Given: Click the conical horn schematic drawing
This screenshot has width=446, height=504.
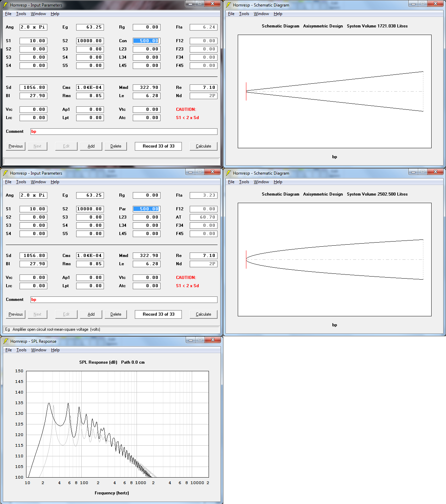Looking at the screenshot, I should pyautogui.click(x=334, y=91).
